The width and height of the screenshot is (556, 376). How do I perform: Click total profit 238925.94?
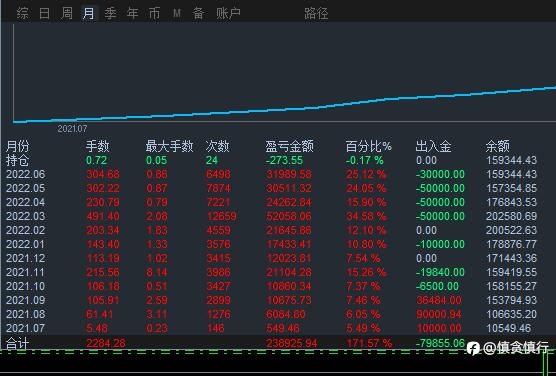[291, 343]
